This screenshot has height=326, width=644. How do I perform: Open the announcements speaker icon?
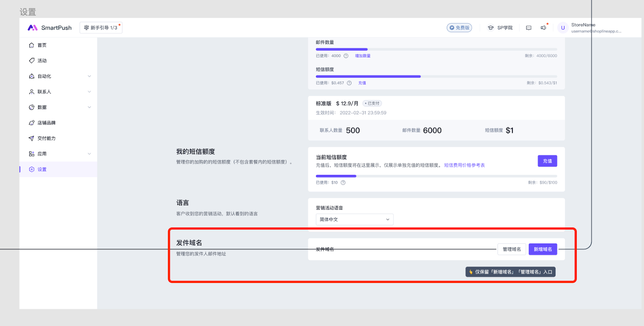(543, 28)
